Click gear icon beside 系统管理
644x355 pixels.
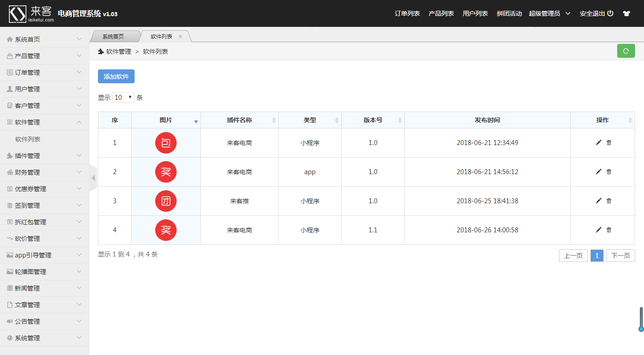tap(10, 338)
